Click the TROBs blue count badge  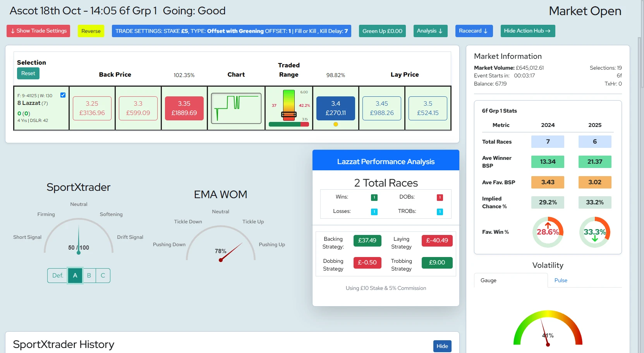click(440, 212)
